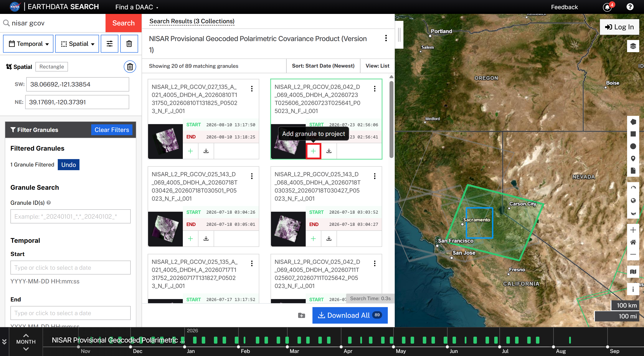This screenshot has width=644, height=356.
Task: Open more actions for granule 026_042_D 20260723
Action: [x=375, y=88]
